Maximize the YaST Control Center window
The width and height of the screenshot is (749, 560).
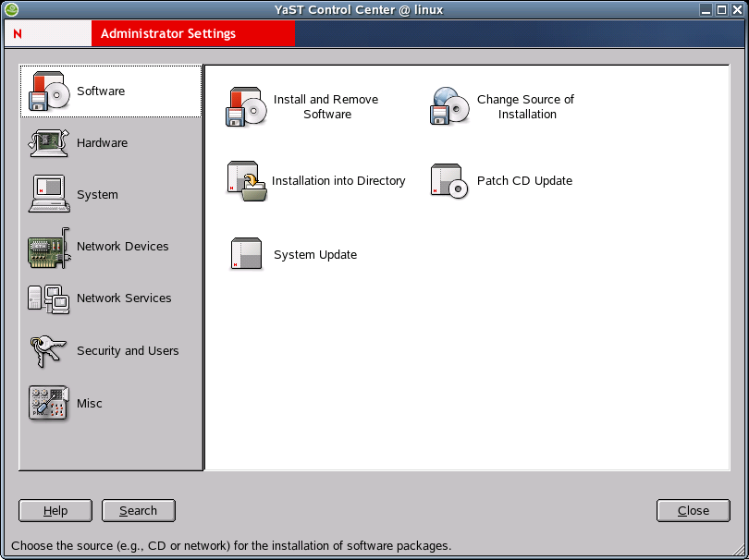pos(722,9)
